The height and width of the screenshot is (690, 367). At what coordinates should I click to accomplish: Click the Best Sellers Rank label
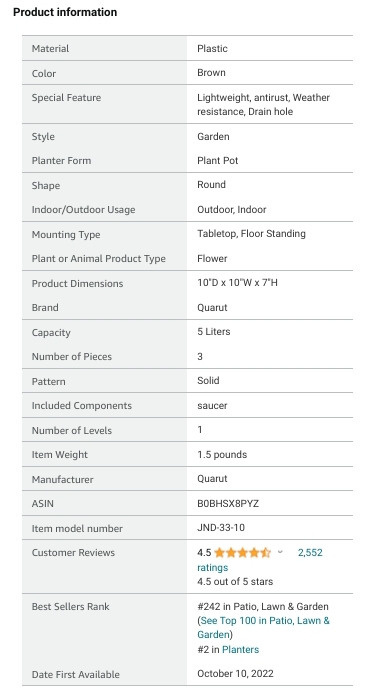click(x=70, y=606)
